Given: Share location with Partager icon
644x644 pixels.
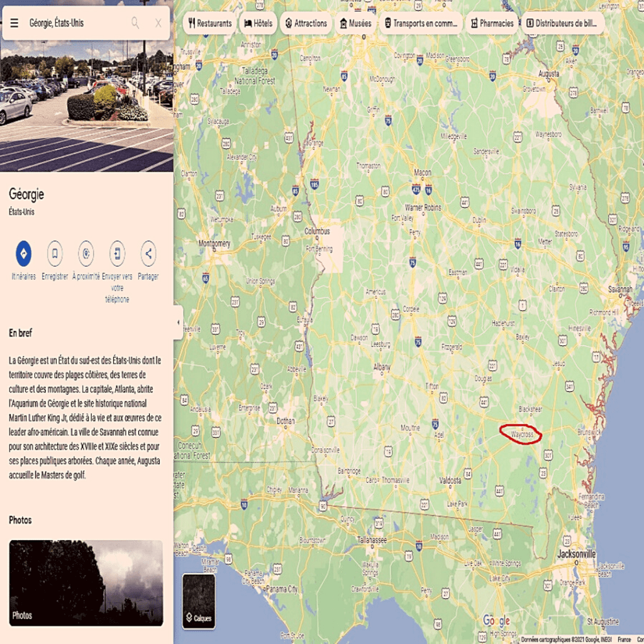Looking at the screenshot, I should tap(148, 253).
